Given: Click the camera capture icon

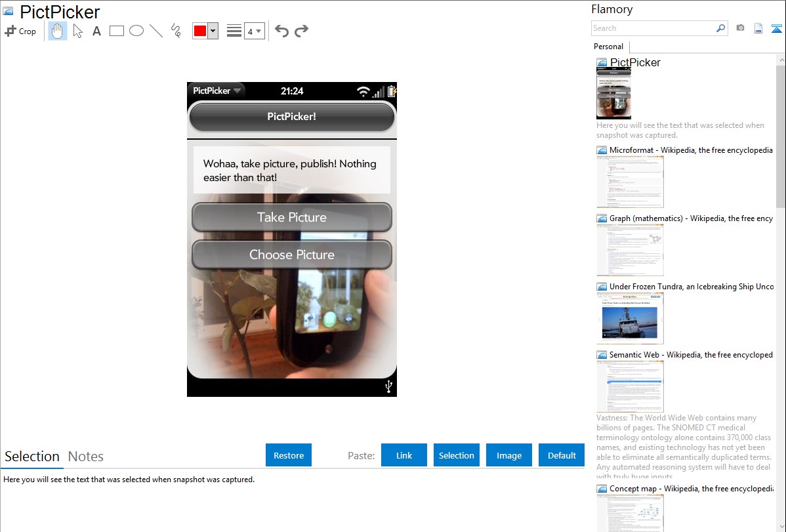Looking at the screenshot, I should tap(740, 28).
